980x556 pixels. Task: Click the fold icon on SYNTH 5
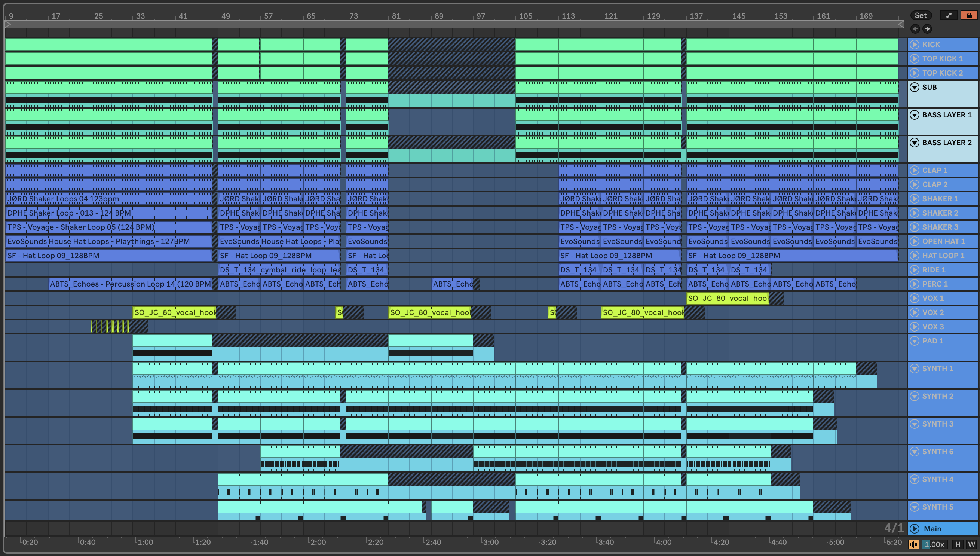(x=914, y=507)
